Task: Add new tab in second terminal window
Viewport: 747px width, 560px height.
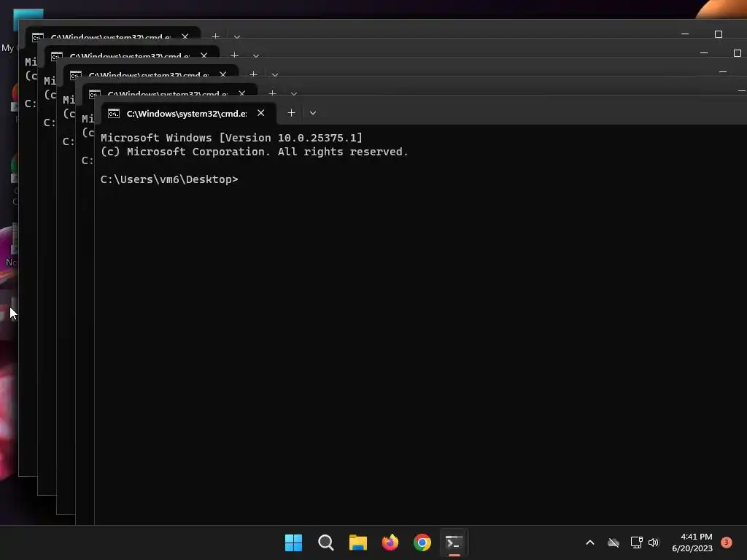Action: coord(273,93)
